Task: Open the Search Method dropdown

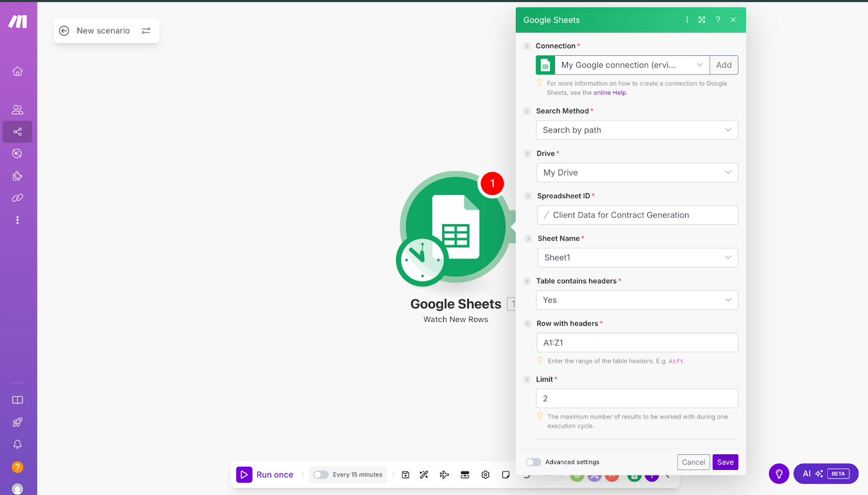Action: coord(637,130)
